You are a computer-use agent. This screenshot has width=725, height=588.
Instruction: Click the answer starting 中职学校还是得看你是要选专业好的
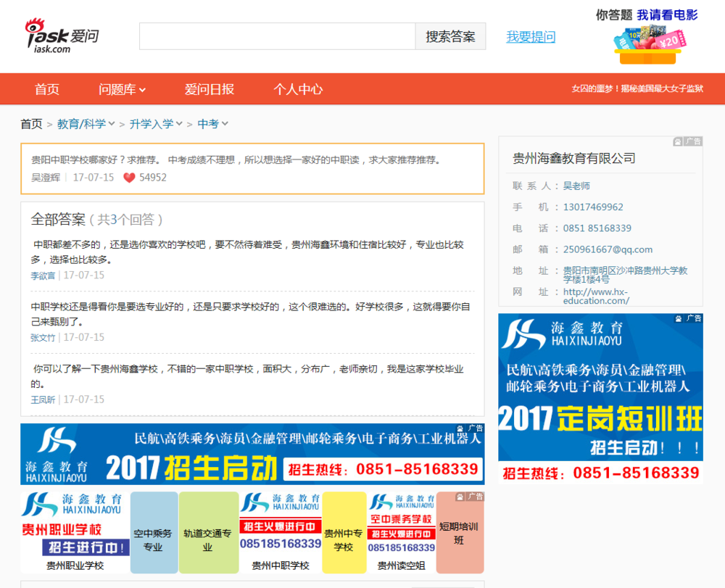[x=251, y=314]
